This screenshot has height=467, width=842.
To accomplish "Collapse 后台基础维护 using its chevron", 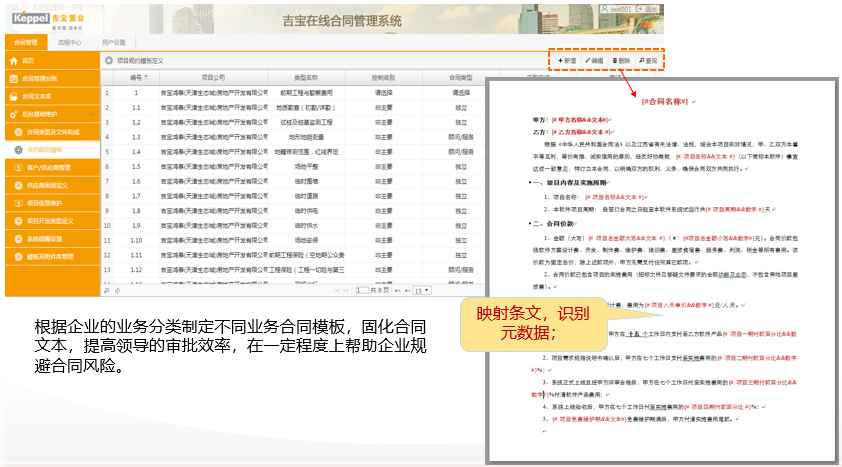I will pos(91,114).
